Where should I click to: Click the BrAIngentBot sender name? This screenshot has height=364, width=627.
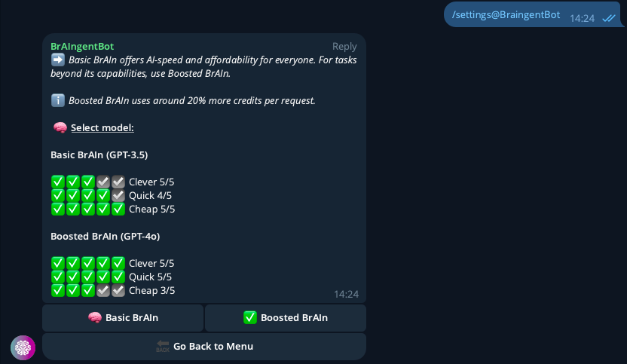coord(82,46)
